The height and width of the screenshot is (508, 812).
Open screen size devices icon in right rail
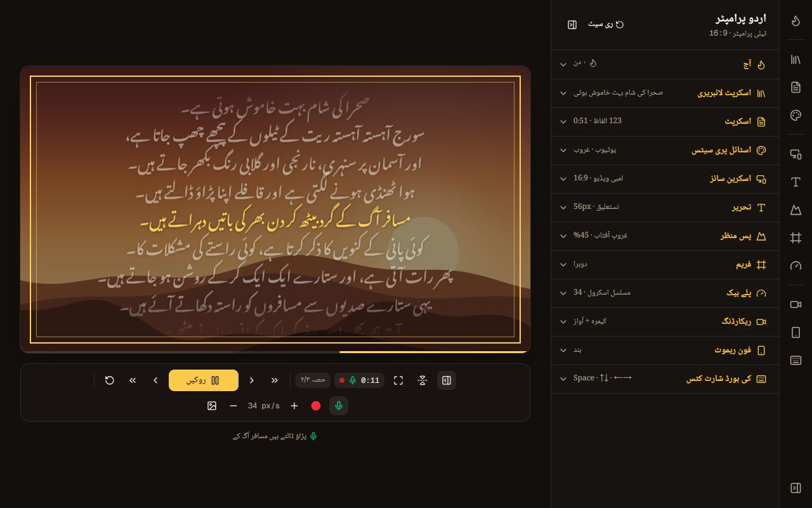796,154
